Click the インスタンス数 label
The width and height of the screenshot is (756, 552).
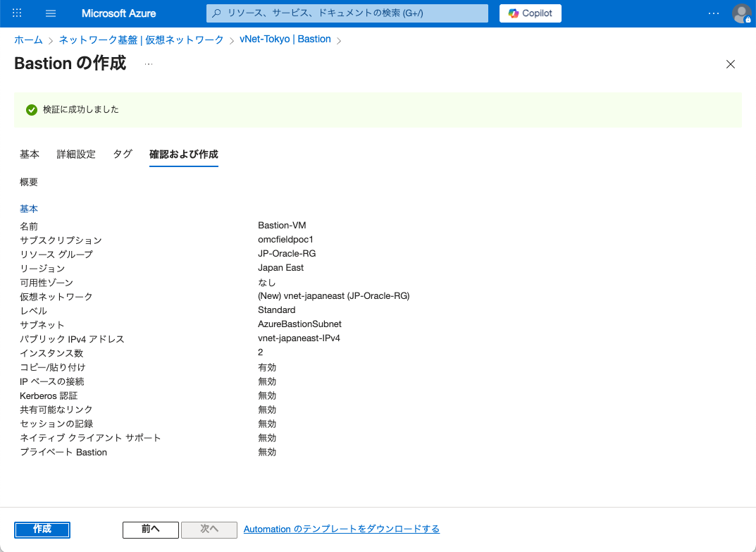tap(51, 353)
